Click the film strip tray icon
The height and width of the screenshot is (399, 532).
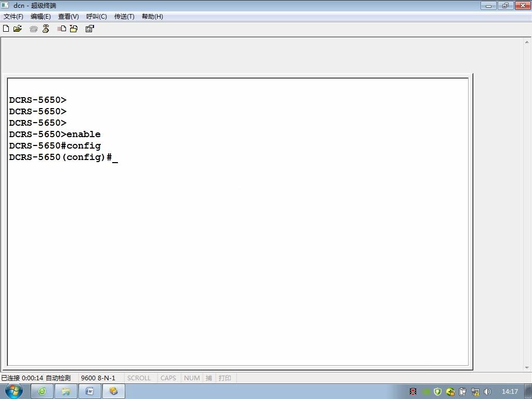click(413, 392)
